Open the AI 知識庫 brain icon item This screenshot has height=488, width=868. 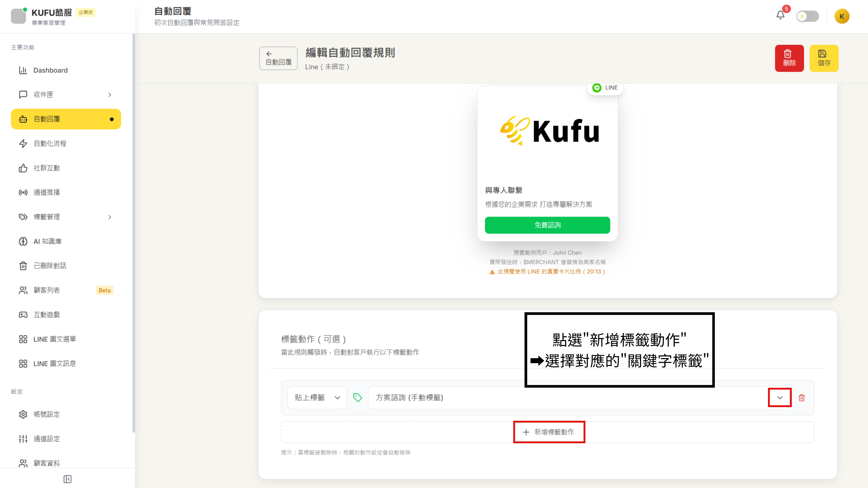pyautogui.click(x=47, y=241)
